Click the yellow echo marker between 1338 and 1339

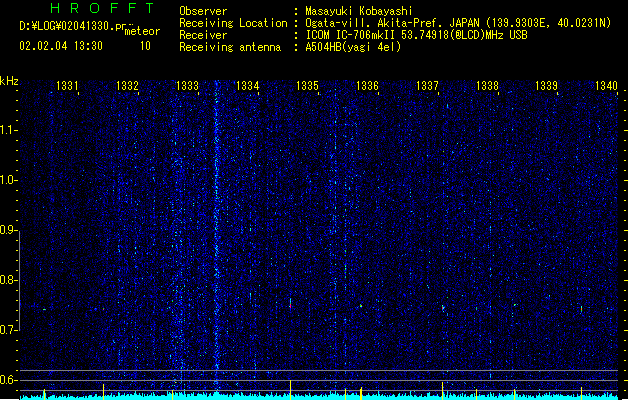(x=515, y=392)
